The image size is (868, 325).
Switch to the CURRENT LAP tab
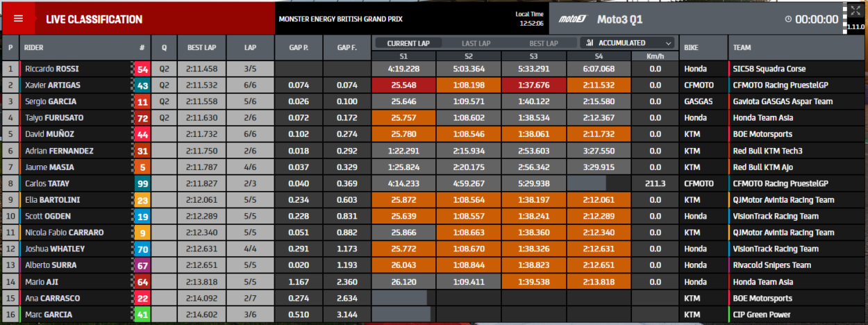point(408,43)
